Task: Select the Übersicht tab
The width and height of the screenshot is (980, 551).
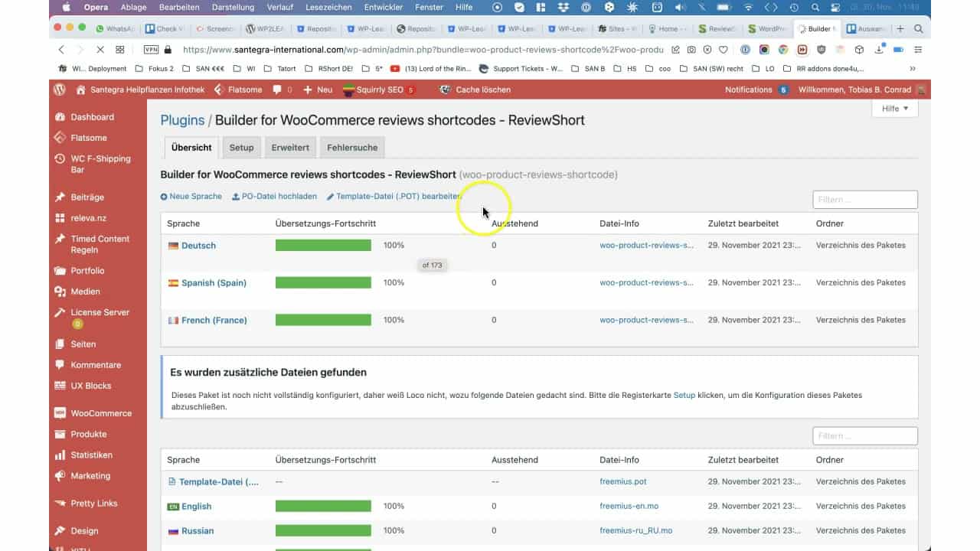Action: (191, 148)
